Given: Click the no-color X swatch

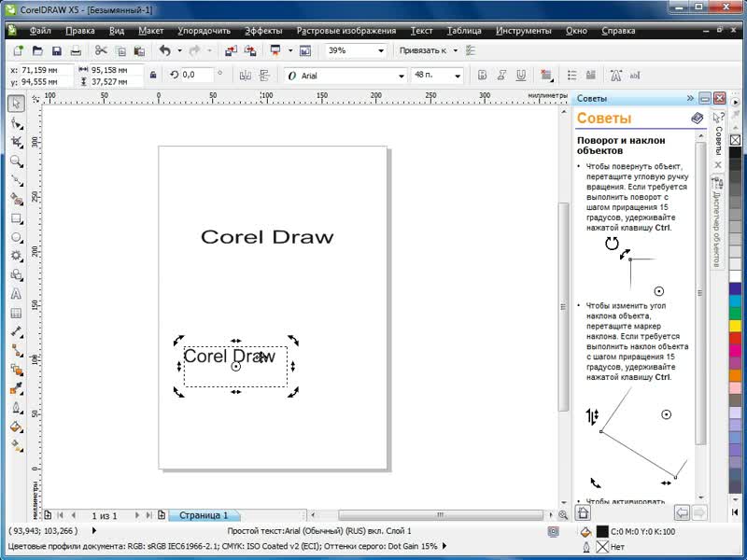Looking at the screenshot, I should 736,140.
